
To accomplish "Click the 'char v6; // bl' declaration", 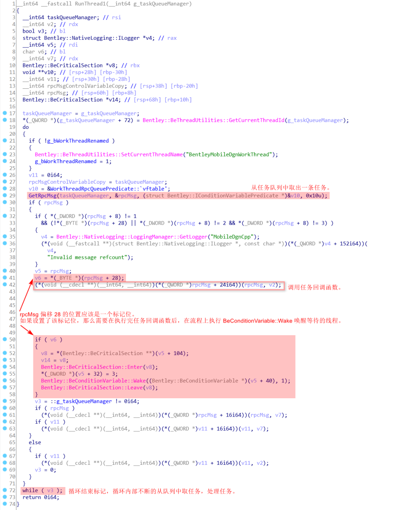I will [x=44, y=52].
